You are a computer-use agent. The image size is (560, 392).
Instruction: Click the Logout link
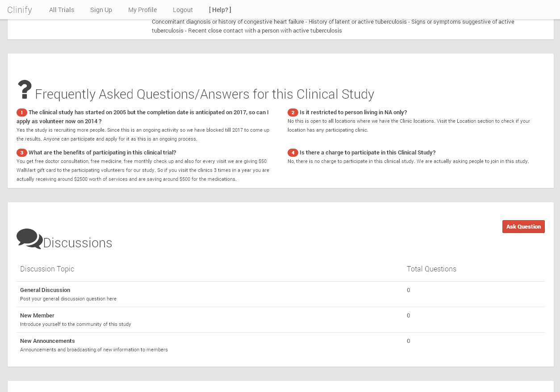pyautogui.click(x=183, y=9)
